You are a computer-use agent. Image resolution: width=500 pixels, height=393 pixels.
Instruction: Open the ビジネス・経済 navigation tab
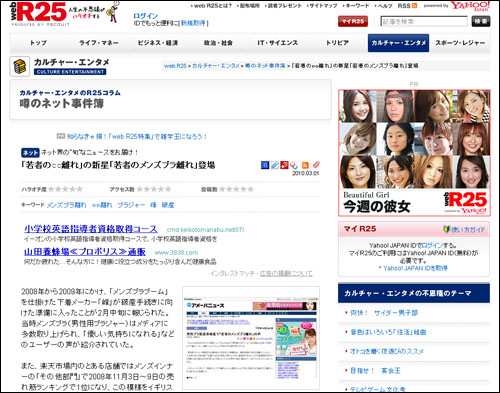click(x=158, y=43)
